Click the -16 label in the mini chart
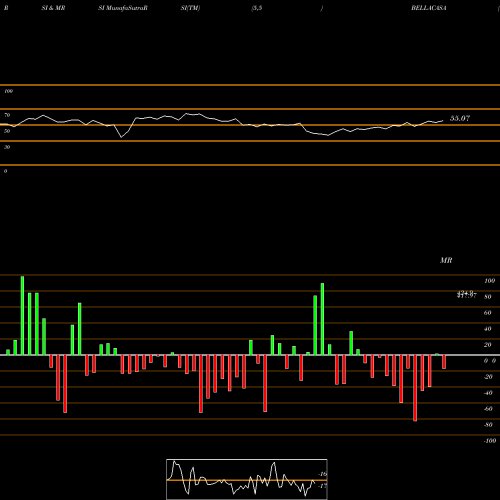500x500 pixels. coord(323,474)
